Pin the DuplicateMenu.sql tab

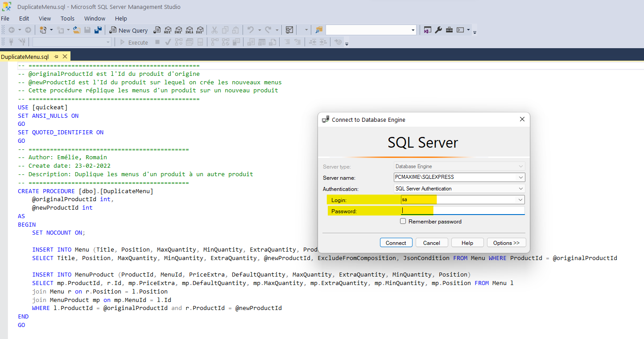57,57
